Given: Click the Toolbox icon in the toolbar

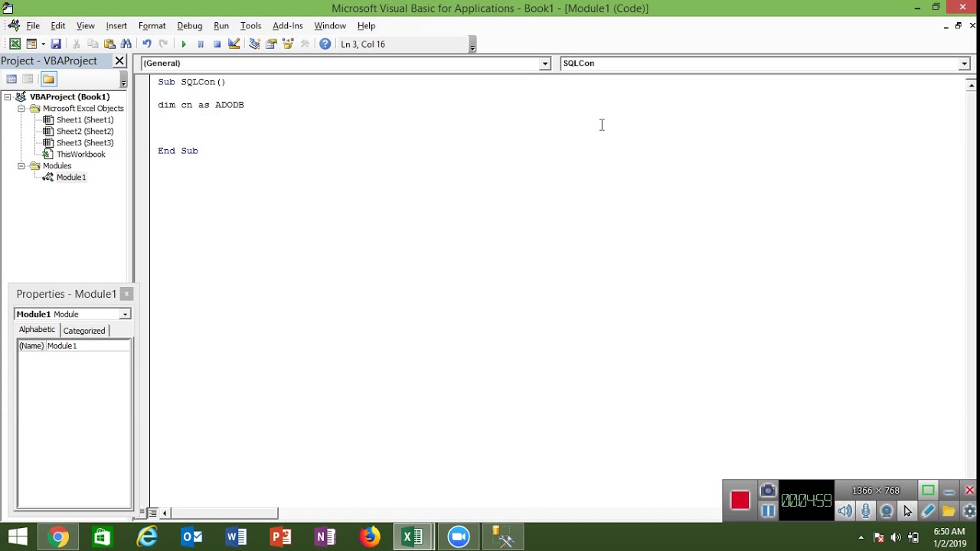Looking at the screenshot, I should coord(305,44).
